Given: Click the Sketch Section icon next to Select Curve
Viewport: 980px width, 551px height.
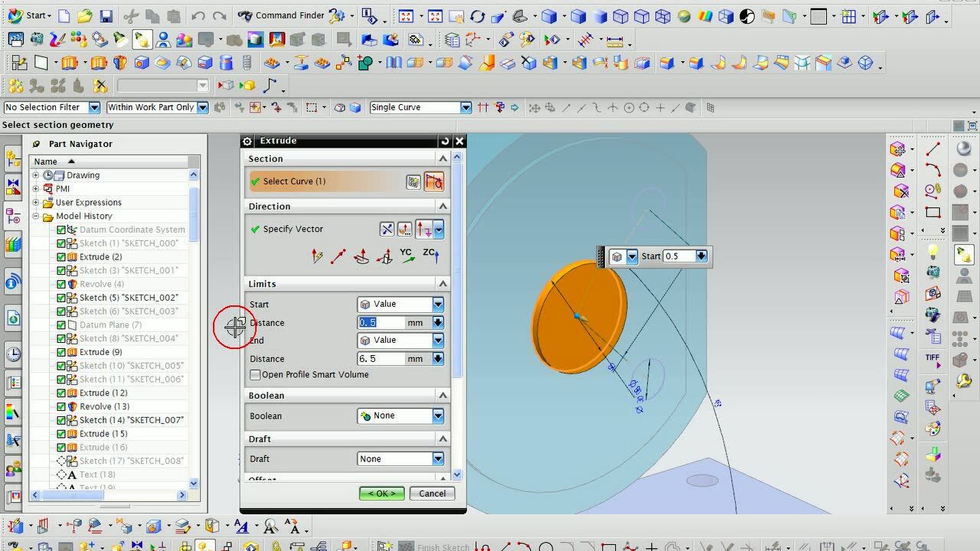Looking at the screenshot, I should tap(433, 181).
